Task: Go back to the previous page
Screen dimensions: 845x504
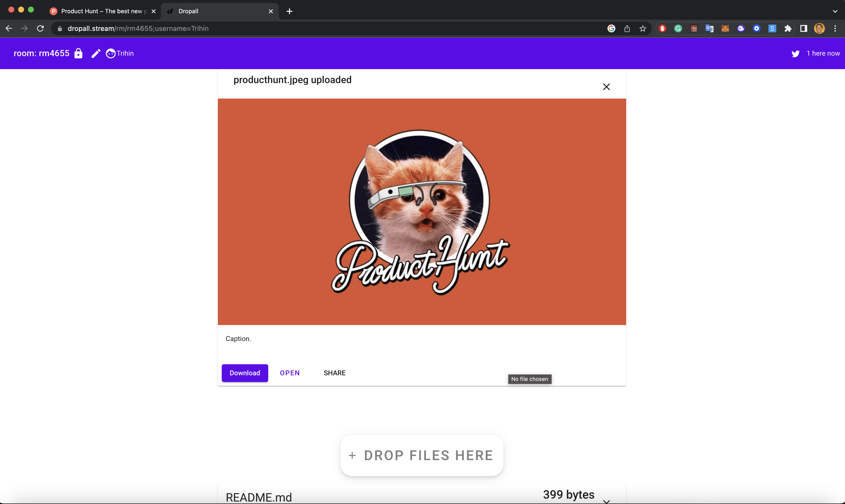Action: tap(9, 28)
